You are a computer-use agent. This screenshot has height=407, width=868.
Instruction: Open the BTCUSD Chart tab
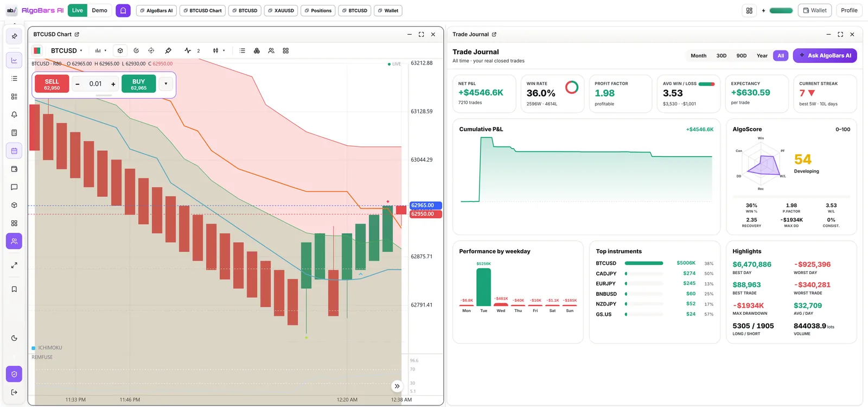202,10
